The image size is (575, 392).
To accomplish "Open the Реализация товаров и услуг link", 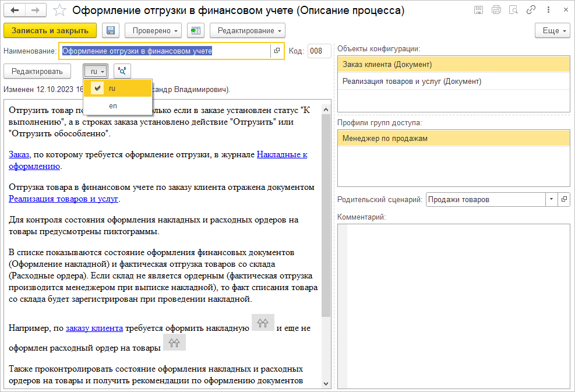I will click(x=64, y=199).
